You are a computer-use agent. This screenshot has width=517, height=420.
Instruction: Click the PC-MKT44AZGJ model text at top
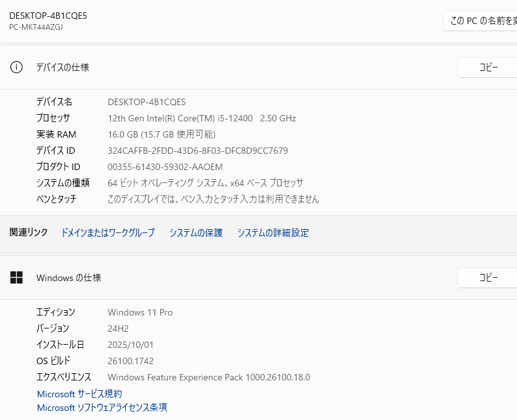pyautogui.click(x=36, y=27)
